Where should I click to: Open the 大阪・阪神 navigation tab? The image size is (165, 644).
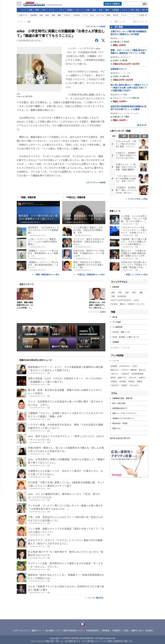point(135,10)
